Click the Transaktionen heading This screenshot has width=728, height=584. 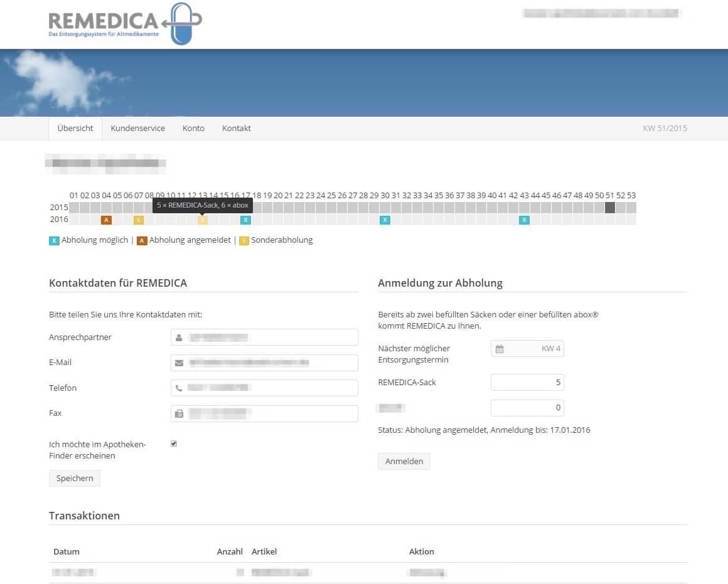[x=85, y=516]
